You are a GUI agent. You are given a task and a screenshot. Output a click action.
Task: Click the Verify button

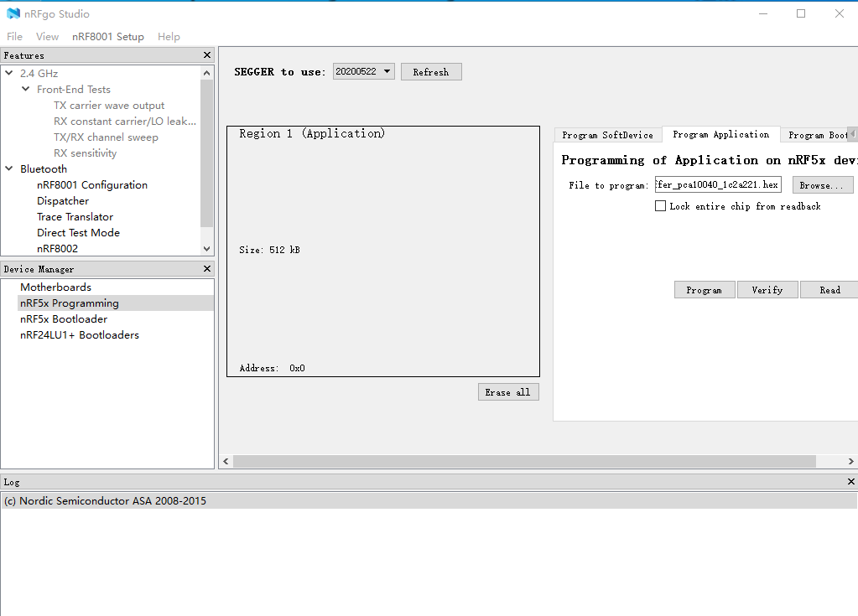tap(767, 290)
